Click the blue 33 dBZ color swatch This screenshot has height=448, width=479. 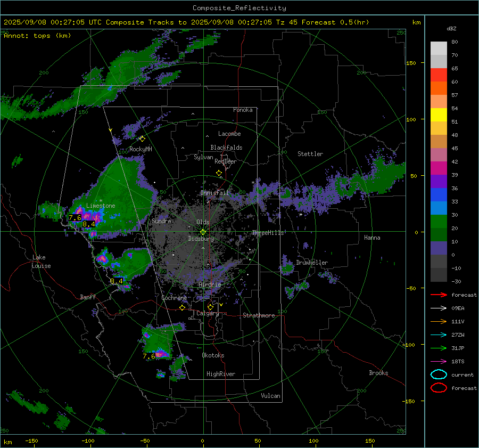click(439, 195)
